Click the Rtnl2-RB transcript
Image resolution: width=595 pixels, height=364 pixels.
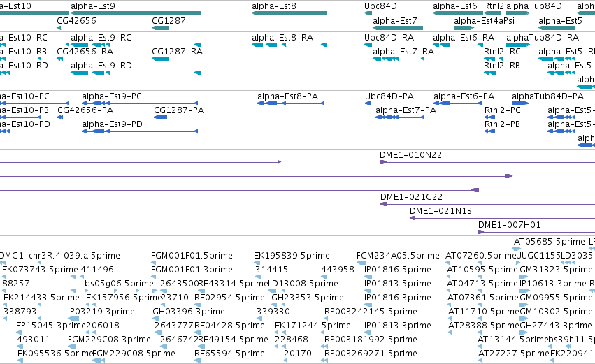pyautogui.click(x=490, y=73)
